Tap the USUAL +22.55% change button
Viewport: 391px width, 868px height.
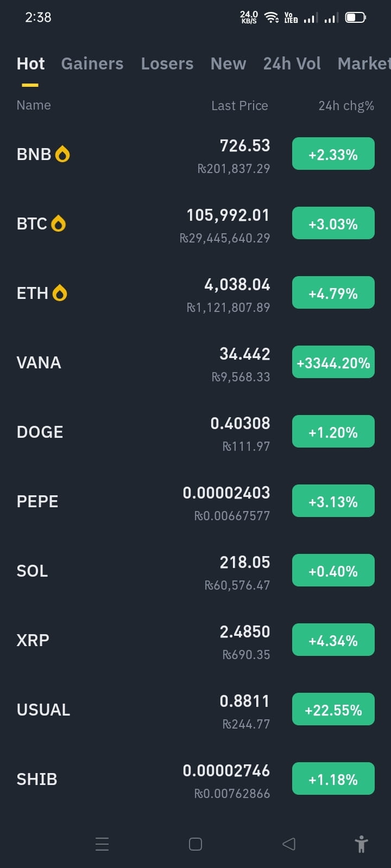coord(333,709)
